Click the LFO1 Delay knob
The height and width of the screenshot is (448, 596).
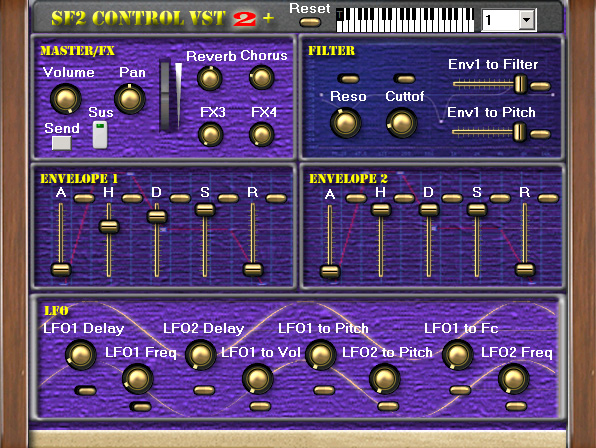pos(81,355)
